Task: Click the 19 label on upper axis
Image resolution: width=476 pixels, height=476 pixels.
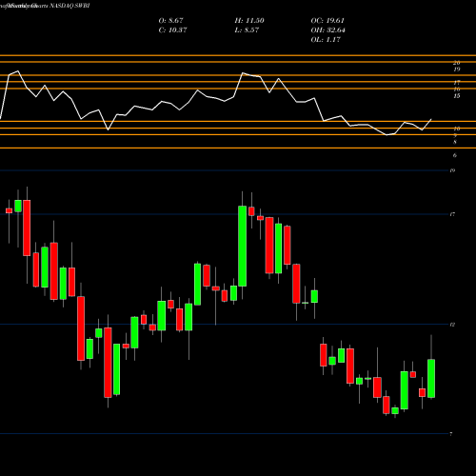Action: (457, 69)
